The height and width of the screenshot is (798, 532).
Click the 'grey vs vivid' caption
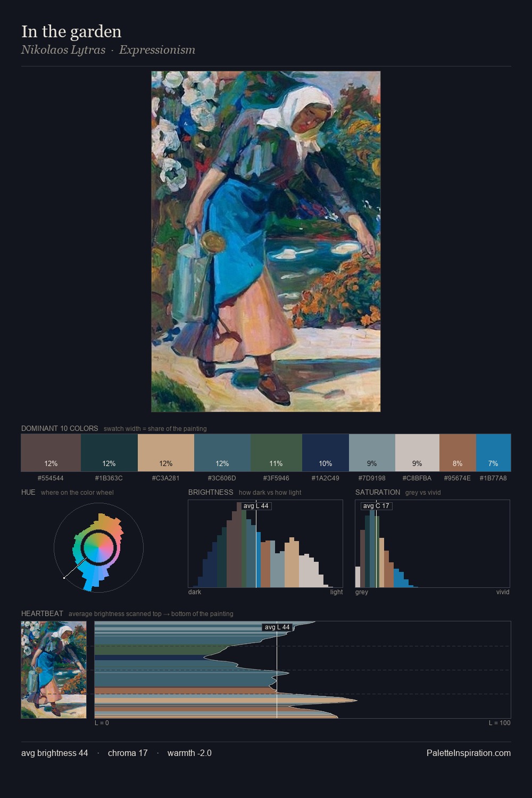point(423,492)
